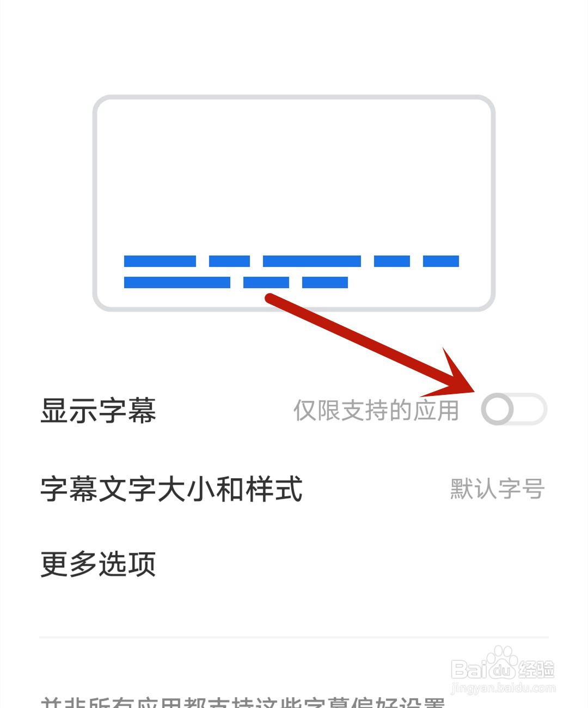The image size is (588, 708).
Task: Expand the 更多选项 entry
Action: pos(294,564)
